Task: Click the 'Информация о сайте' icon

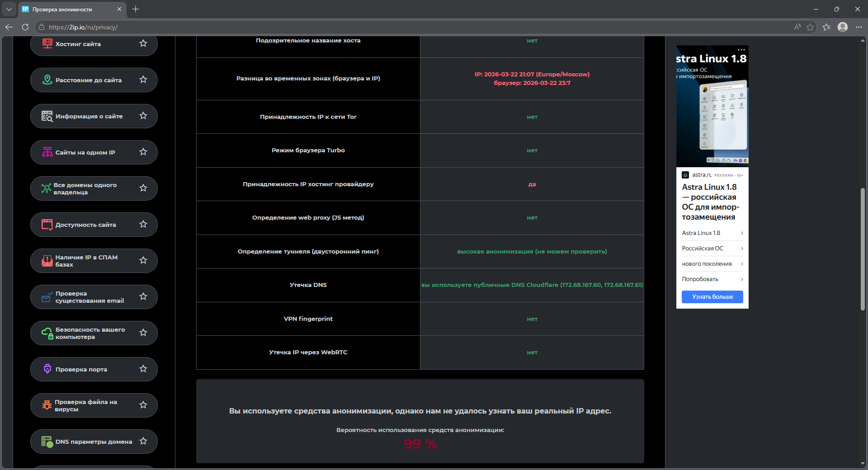Action: 47,116
